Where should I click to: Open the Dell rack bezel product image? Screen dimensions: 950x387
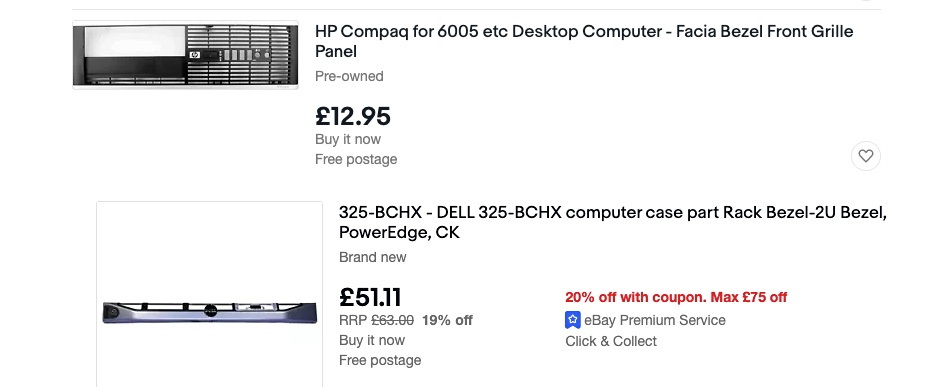210,294
